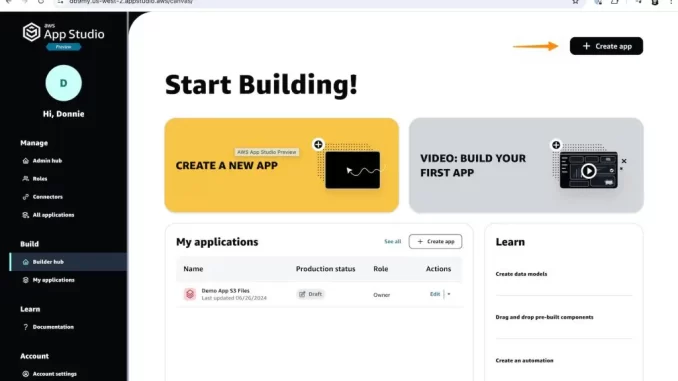Screen dimensions: 678x381
Task: Open Roles in the Manage section
Action: click(40, 179)
